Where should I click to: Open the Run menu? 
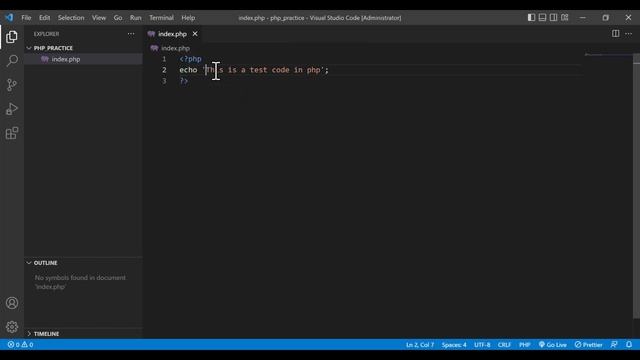136,18
